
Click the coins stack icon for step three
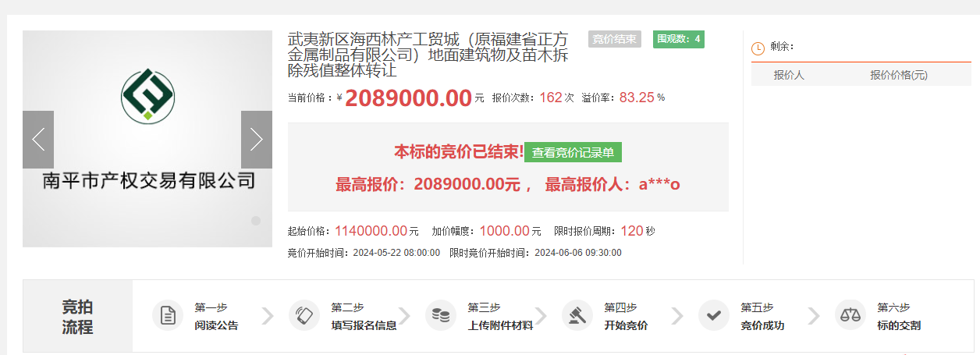click(440, 315)
